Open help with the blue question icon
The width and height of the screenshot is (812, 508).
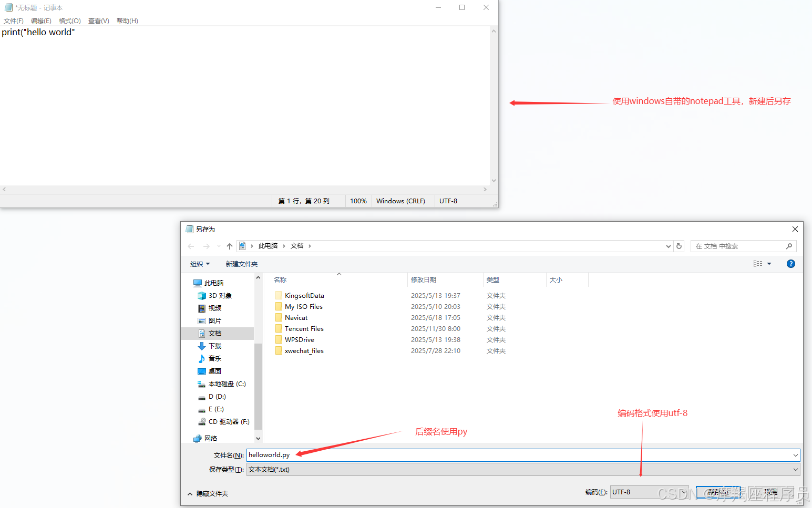coord(791,264)
